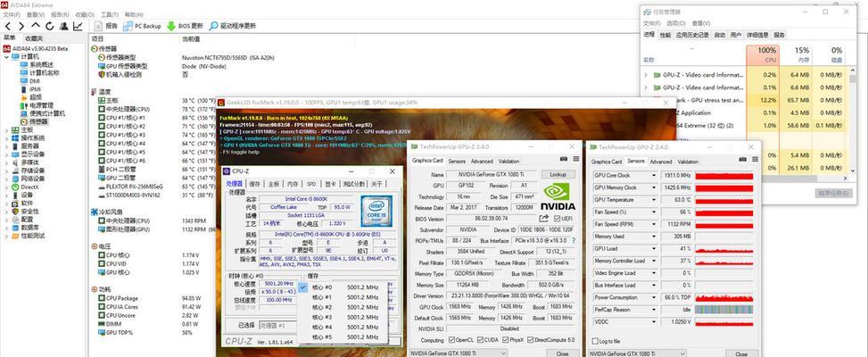Switch to Advanced tab in GPU-Z Graphics Card window

pyautogui.click(x=482, y=161)
